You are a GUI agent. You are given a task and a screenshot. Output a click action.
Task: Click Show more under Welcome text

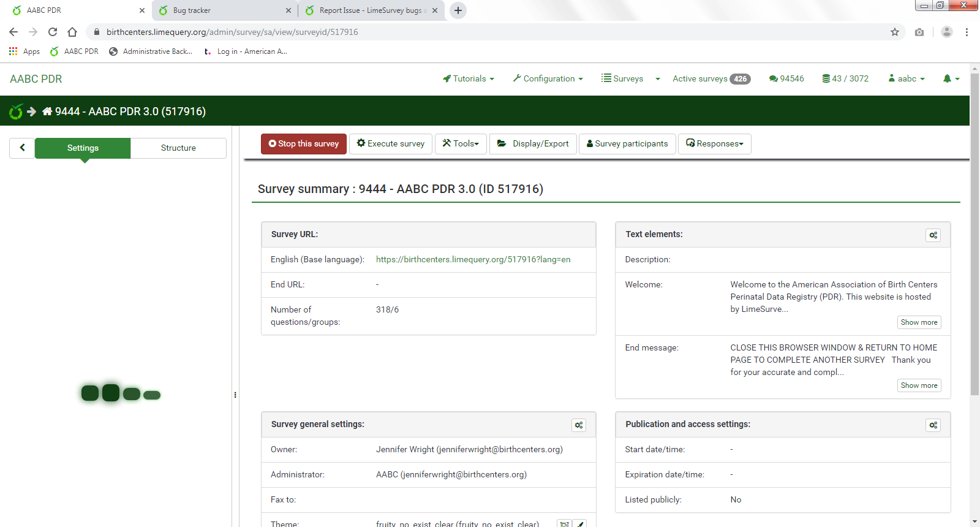919,322
